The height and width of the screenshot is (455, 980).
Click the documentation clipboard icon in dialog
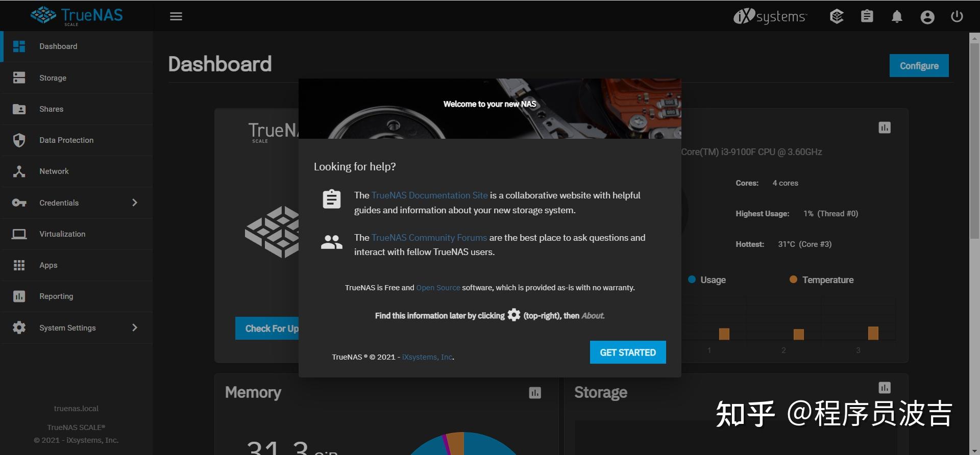pyautogui.click(x=332, y=199)
